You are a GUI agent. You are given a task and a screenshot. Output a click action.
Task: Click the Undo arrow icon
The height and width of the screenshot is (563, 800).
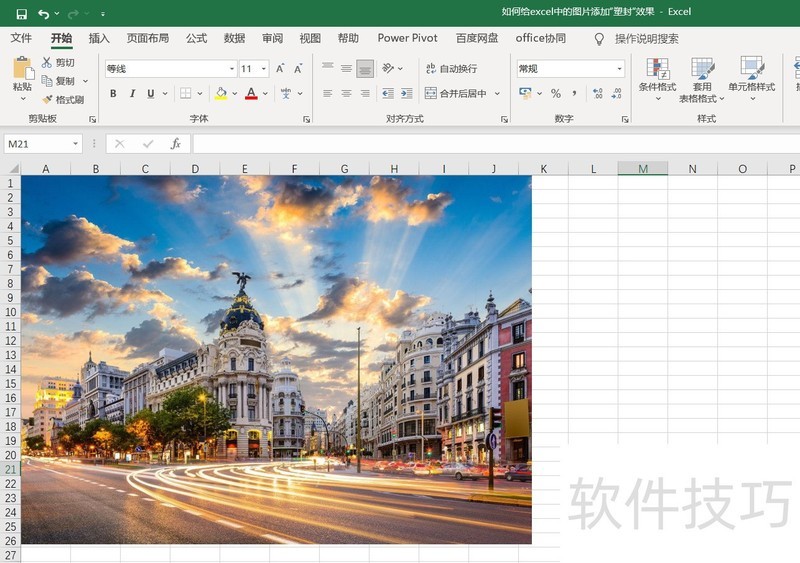pyautogui.click(x=44, y=14)
